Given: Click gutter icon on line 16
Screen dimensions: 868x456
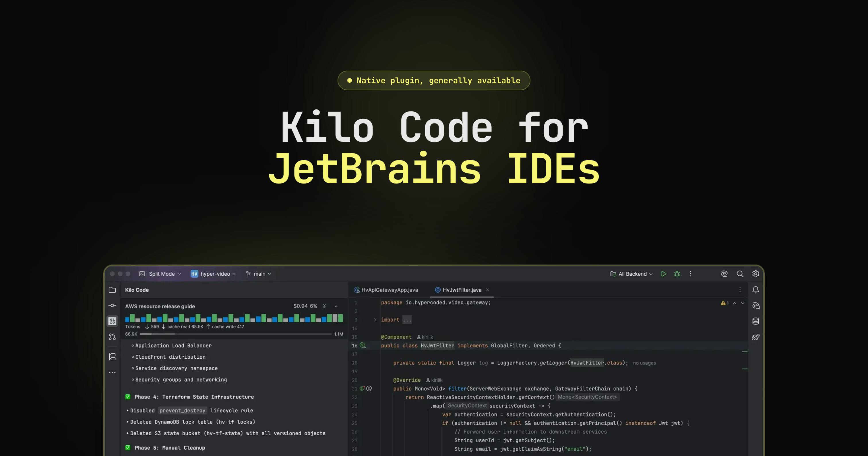Looking at the screenshot, I should click(363, 345).
